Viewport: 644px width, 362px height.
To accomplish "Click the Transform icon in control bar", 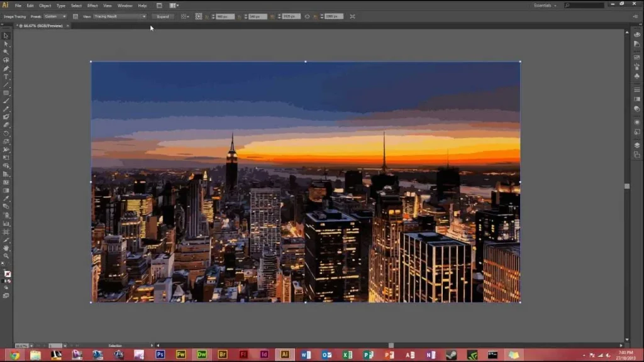I will (x=198, y=16).
